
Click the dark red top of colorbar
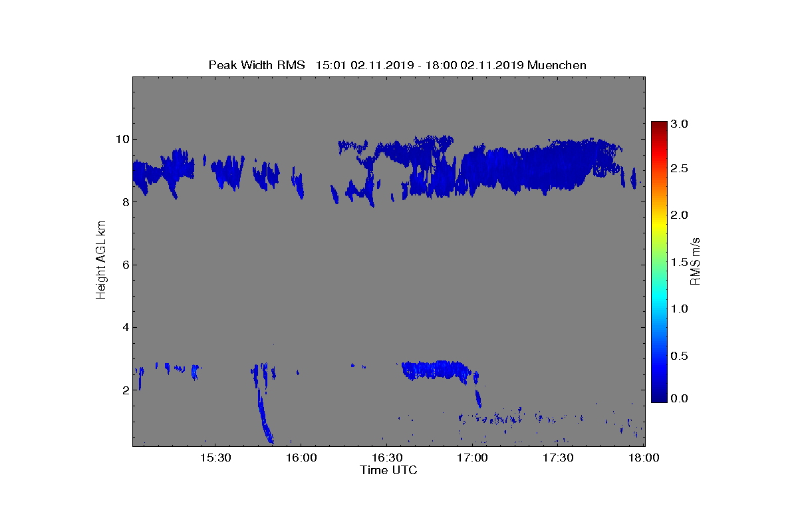pos(659,126)
